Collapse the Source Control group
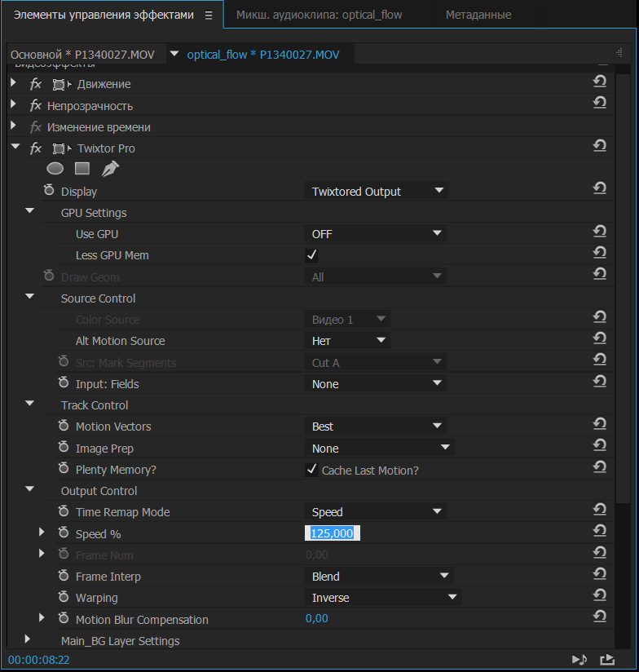 click(x=29, y=296)
